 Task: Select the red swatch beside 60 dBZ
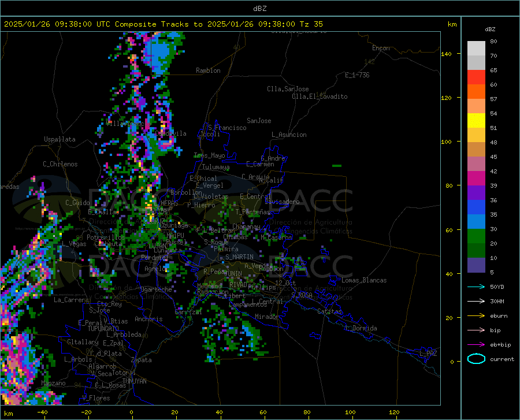(476, 77)
